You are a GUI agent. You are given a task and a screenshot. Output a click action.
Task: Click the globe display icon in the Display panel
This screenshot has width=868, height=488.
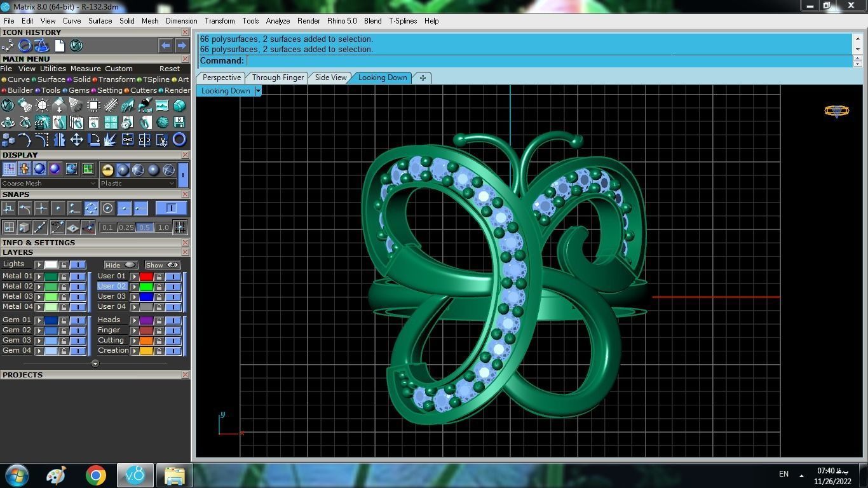[71, 168]
